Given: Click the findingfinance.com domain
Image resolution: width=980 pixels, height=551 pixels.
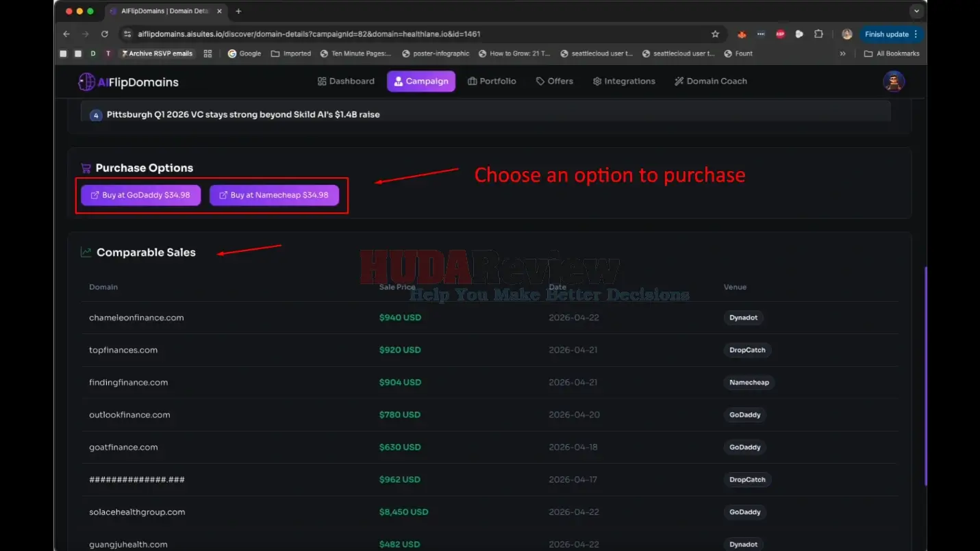Looking at the screenshot, I should [128, 383].
